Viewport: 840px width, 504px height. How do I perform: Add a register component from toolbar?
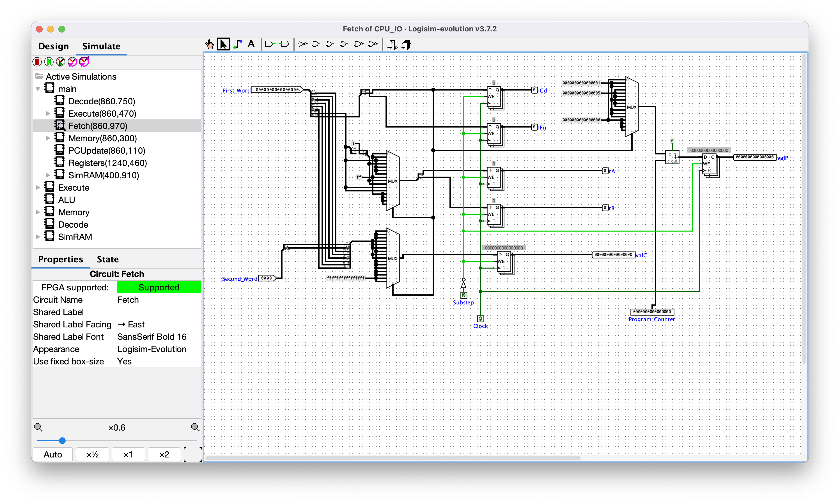click(x=407, y=45)
